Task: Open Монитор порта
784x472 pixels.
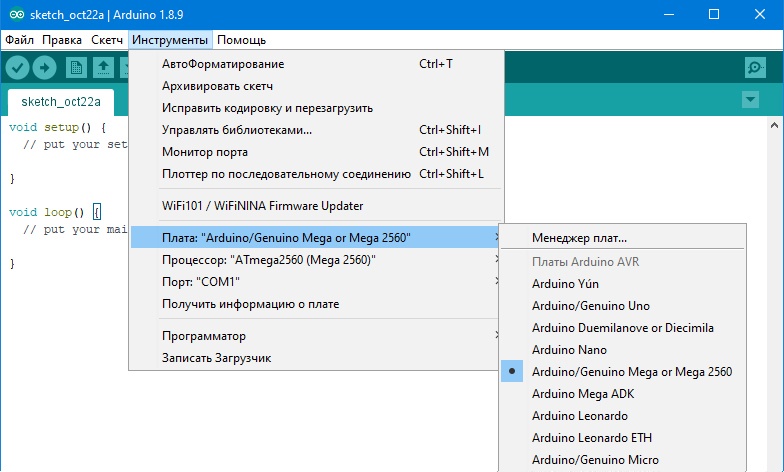Action: click(x=316, y=152)
